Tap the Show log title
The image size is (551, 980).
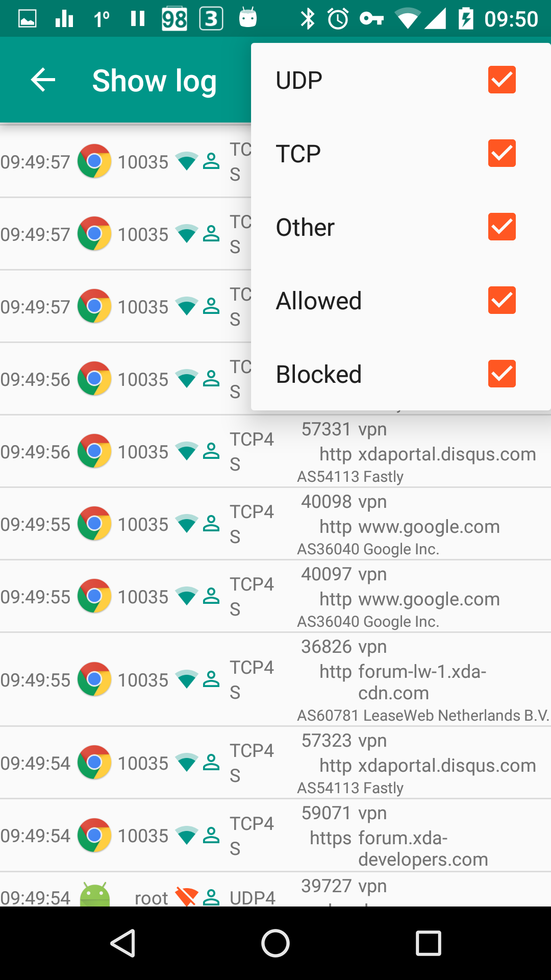coord(154,81)
